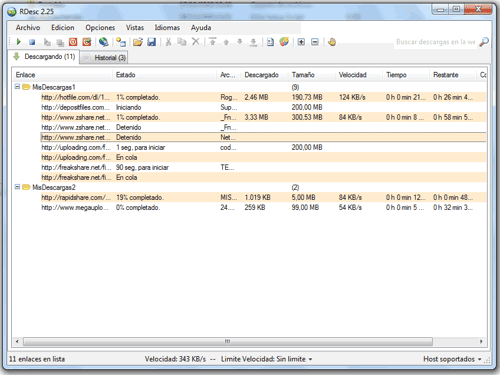Click the delete X icon in toolbar
This screenshot has height=375, width=500.
196,42
